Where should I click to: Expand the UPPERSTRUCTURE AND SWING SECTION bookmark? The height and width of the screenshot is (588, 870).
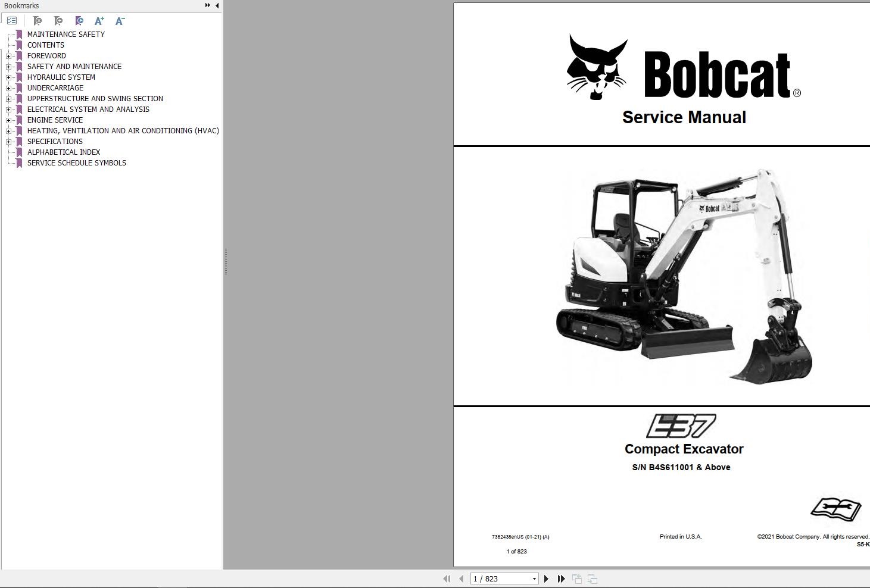(9, 99)
